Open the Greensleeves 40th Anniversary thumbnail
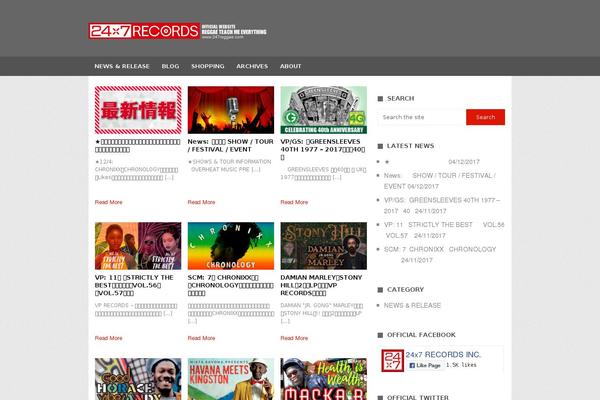 click(x=324, y=110)
